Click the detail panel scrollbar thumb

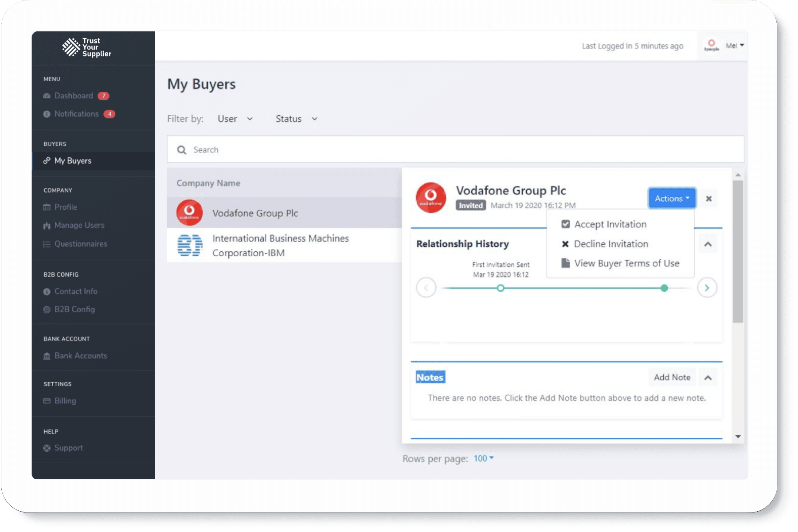point(738,252)
